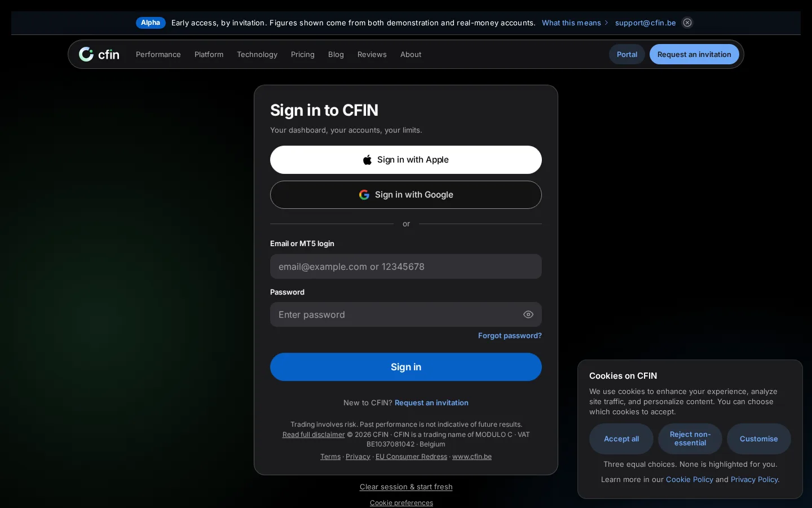Click the Alpha badge
Screen dimensions: 812x508
click(x=151, y=23)
